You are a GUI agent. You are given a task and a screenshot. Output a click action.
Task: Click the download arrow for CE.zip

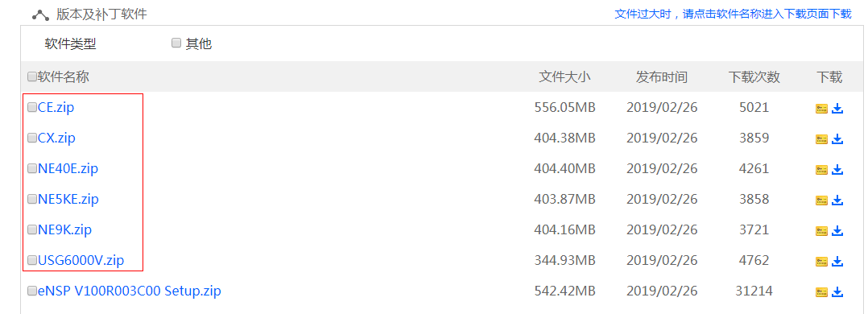pyautogui.click(x=837, y=109)
